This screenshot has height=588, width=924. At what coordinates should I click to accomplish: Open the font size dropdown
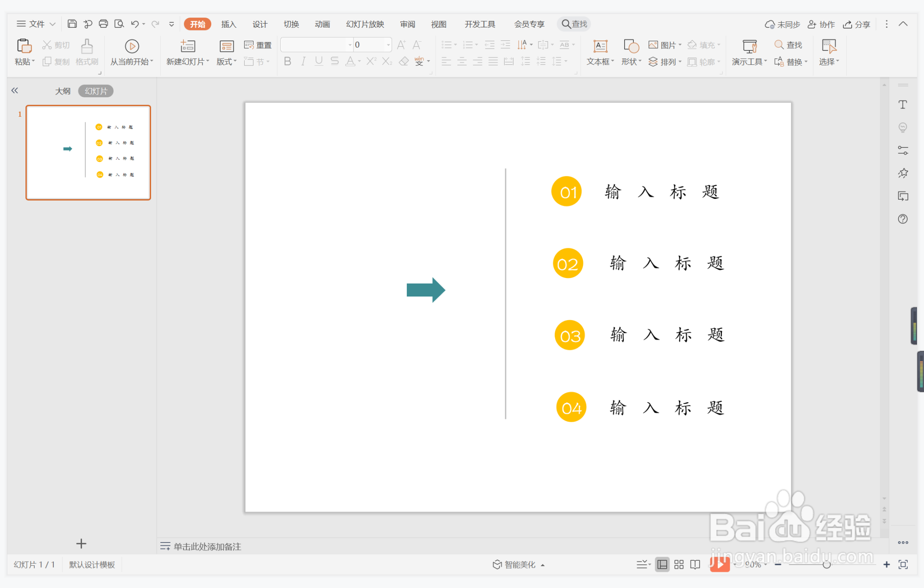(388, 45)
